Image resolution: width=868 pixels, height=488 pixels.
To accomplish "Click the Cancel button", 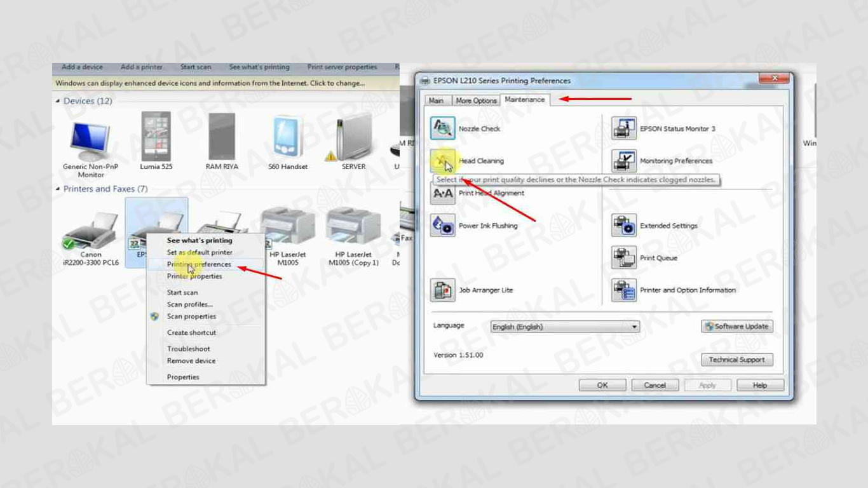I will tap(655, 385).
